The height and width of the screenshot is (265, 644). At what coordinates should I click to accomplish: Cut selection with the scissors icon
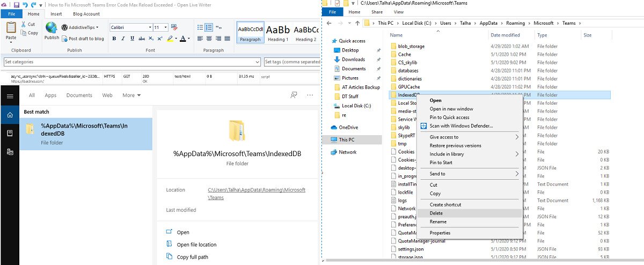click(24, 25)
